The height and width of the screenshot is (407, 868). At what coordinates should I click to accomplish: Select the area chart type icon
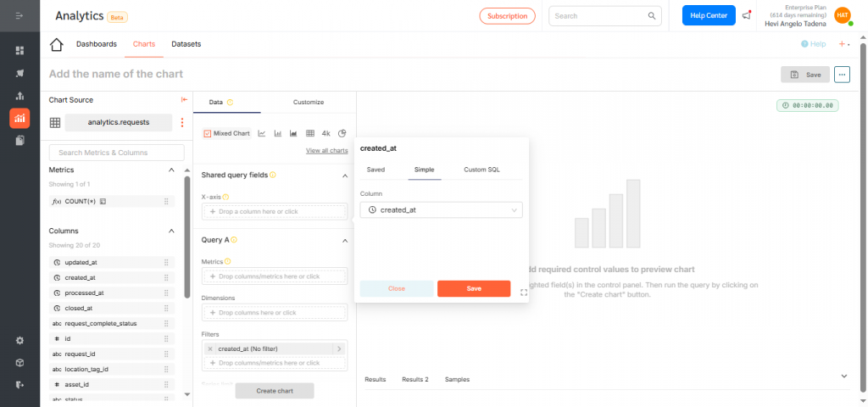(x=294, y=133)
